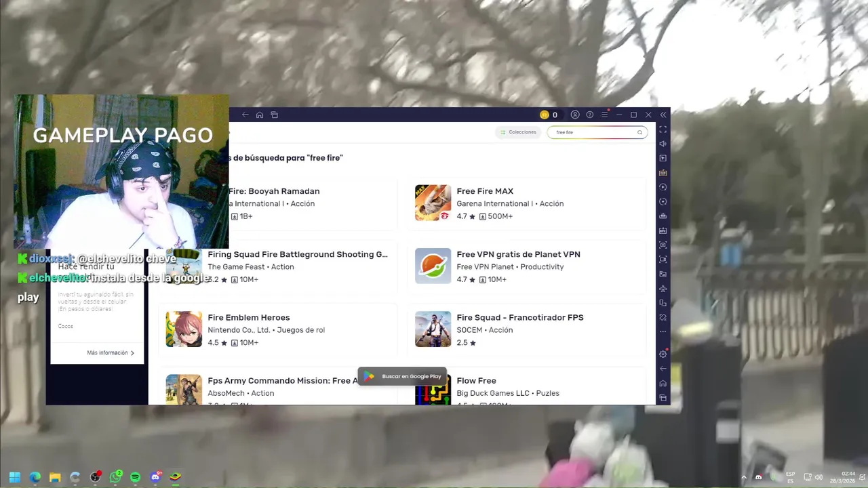Screen dimensions: 868x488
Task: Click Más información link in ad
Action: click(111, 352)
